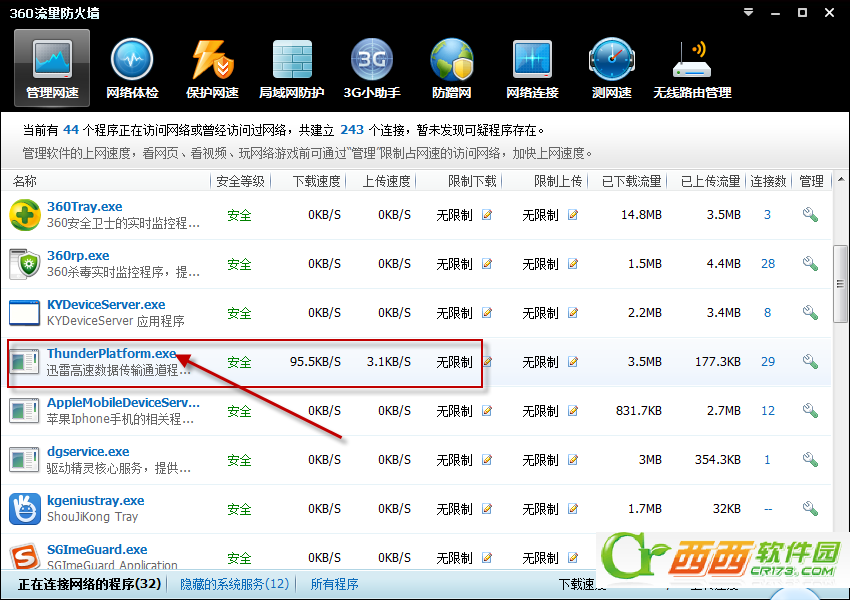Open the title bar dropdown menu arrow
Screen dimensions: 850x600
pyautogui.click(x=749, y=12)
